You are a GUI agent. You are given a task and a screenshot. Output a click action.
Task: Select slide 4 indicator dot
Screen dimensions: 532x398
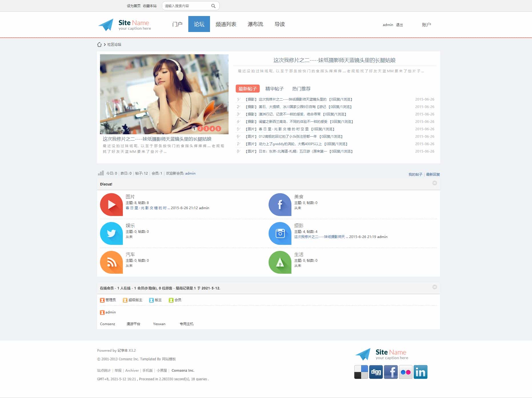point(212,129)
